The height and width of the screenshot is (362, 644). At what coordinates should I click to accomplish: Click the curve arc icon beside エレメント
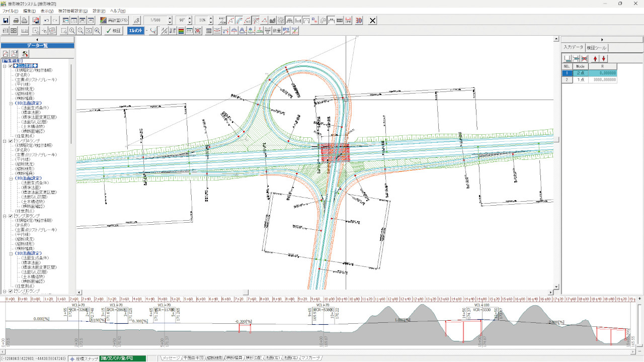[153, 31]
